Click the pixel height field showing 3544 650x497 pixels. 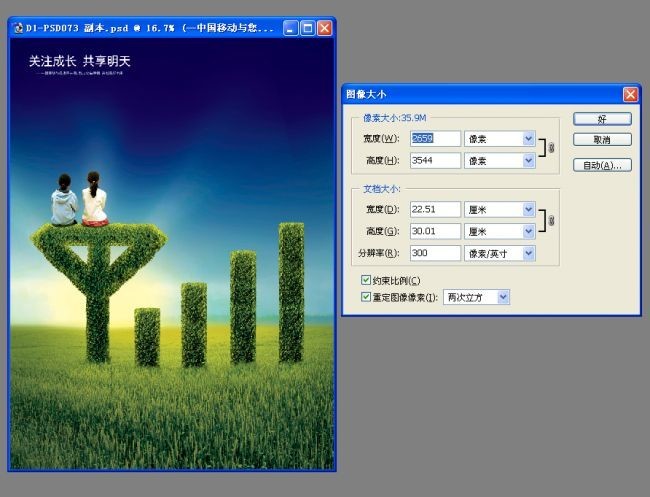[435, 160]
